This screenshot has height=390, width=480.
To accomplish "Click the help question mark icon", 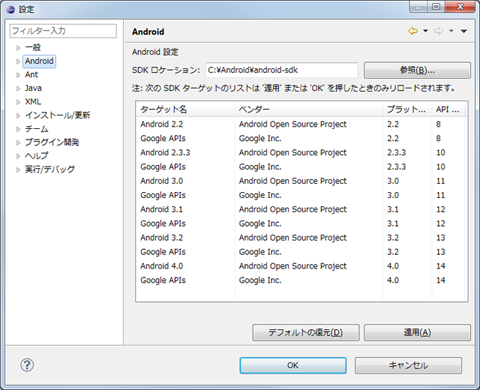I will (x=27, y=365).
